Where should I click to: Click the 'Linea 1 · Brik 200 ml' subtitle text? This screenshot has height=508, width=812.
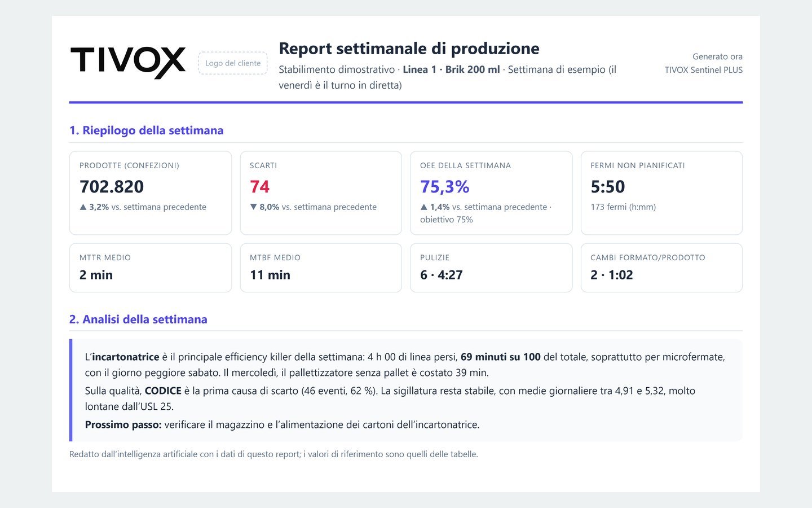(451, 69)
